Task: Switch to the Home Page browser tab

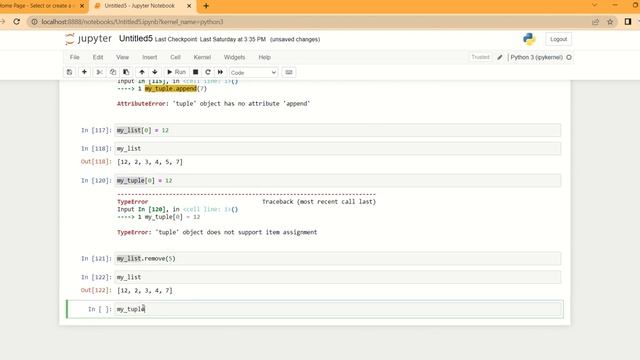Action: [37, 6]
